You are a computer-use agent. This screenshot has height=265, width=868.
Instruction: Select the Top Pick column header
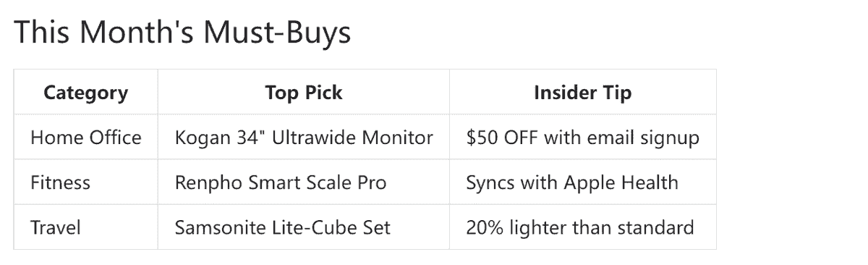304,93
